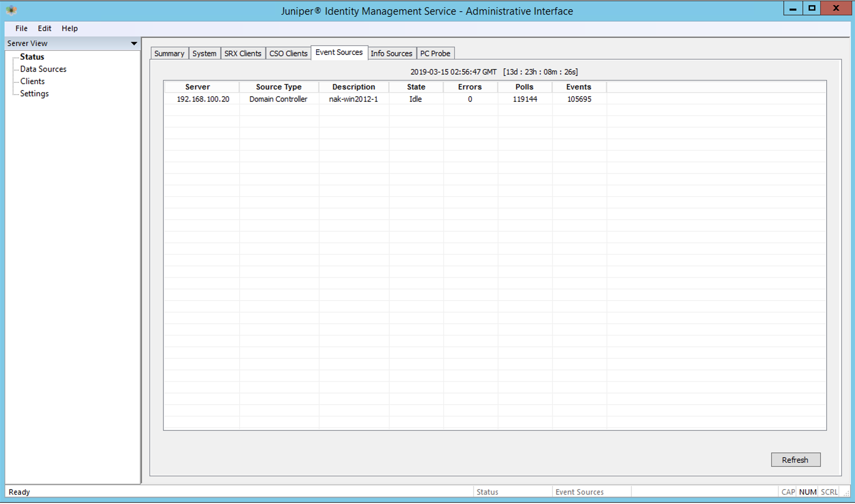The height and width of the screenshot is (504, 855).
Task: Switch to the SRX Clients tab
Action: 243,53
